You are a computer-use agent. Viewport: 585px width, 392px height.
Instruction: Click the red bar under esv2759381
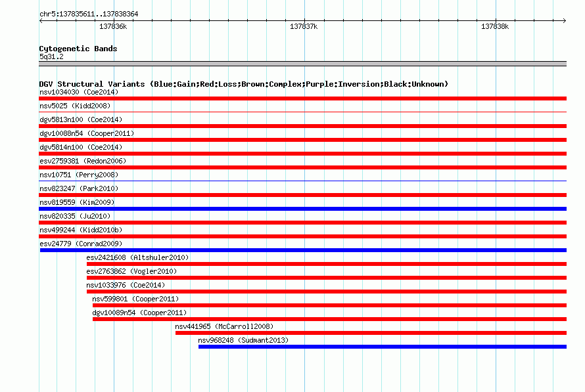tap(302, 167)
